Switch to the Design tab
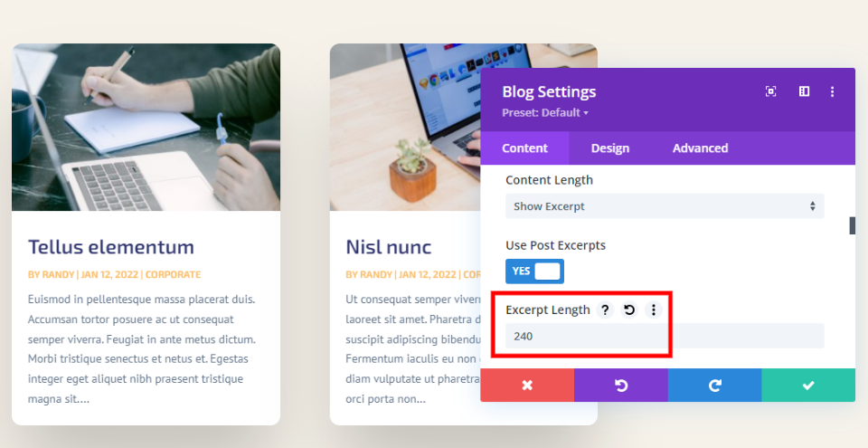The width and height of the screenshot is (868, 448). 610,148
